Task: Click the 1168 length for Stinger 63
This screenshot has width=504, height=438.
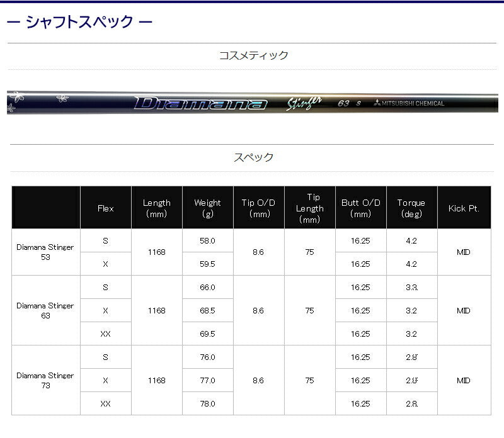Action: [156, 310]
